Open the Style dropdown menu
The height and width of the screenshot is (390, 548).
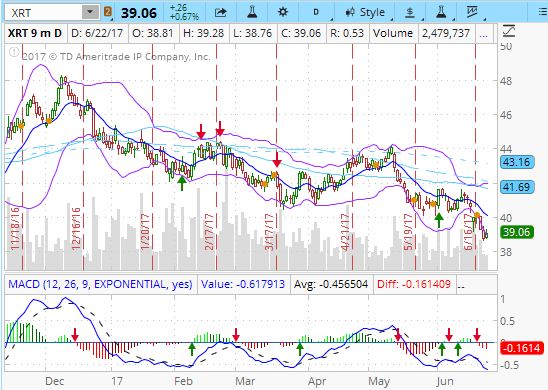[x=365, y=13]
